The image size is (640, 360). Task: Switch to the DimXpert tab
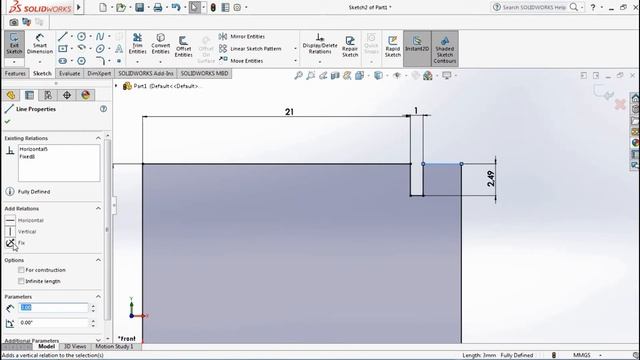[x=99, y=73]
